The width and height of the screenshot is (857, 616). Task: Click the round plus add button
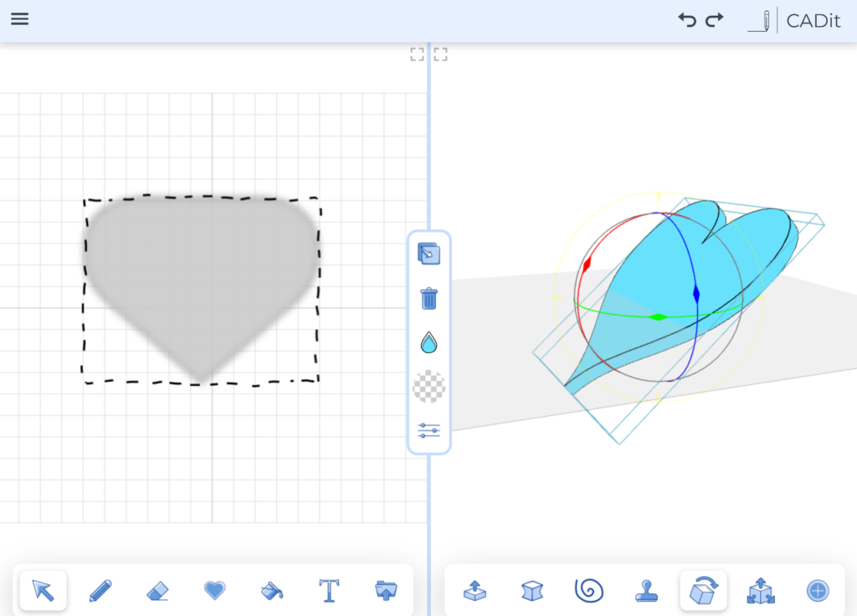[x=818, y=591]
